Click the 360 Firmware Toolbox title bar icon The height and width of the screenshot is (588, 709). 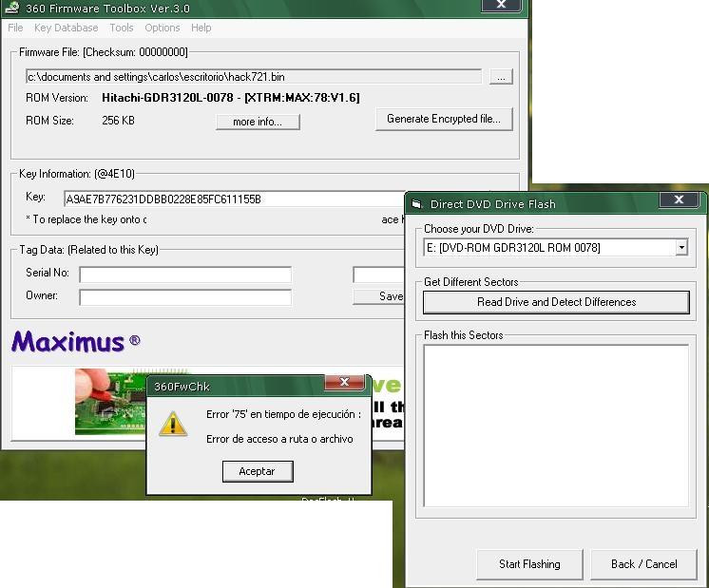pyautogui.click(x=12, y=8)
